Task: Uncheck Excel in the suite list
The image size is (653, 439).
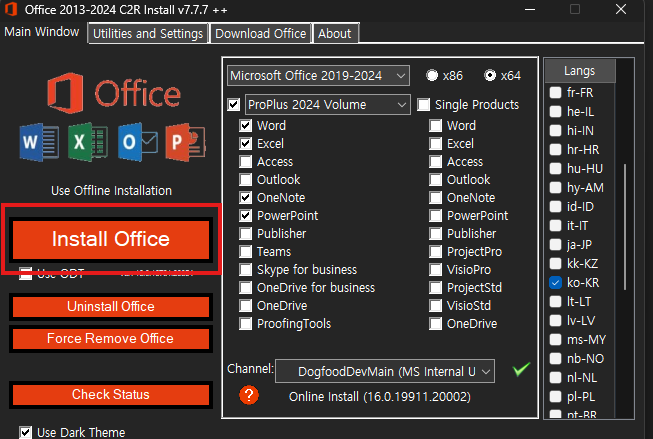Action: pyautogui.click(x=246, y=144)
